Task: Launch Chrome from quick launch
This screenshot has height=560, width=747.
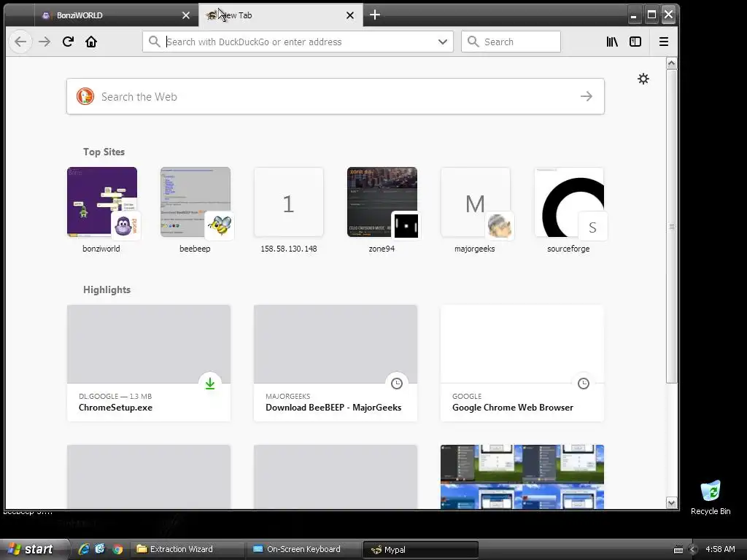Action: (117, 549)
